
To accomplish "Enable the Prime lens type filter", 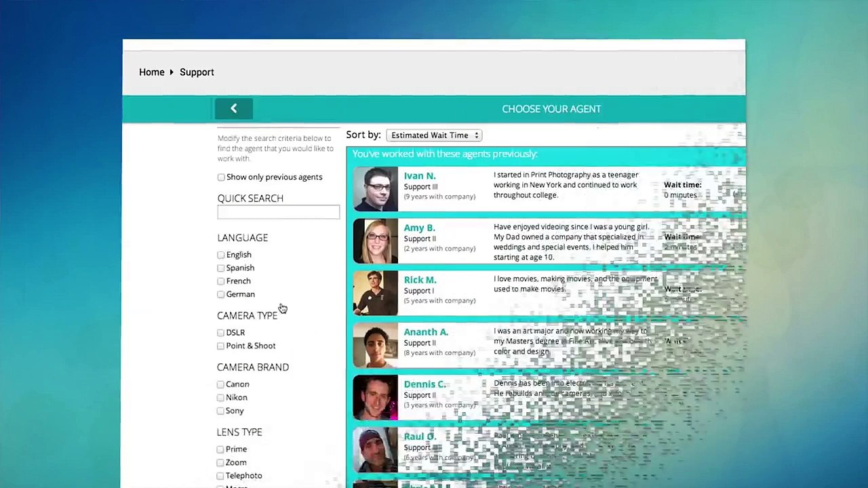I will (x=220, y=449).
